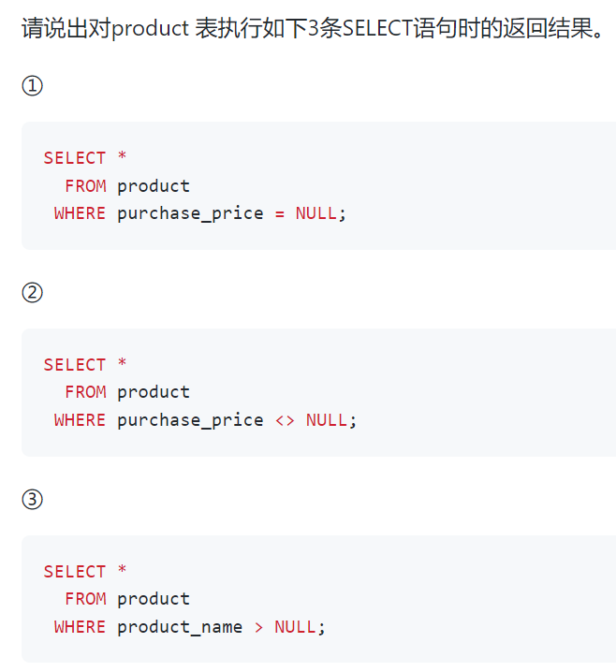Click the greater-than operator in third query
The width and height of the screenshot is (616, 672).
[258, 627]
